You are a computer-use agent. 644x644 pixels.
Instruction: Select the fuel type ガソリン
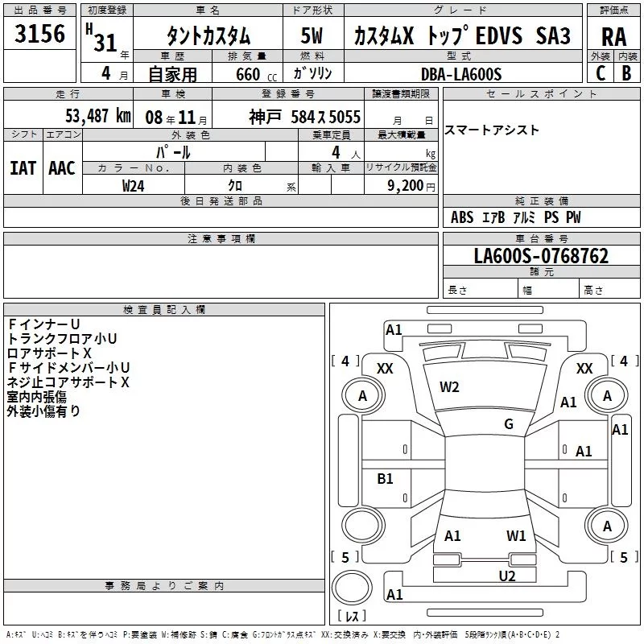point(312,73)
